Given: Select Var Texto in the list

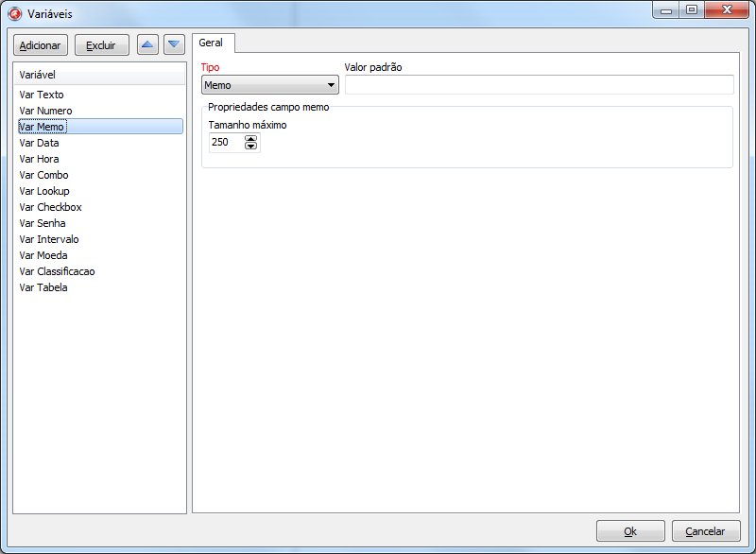Looking at the screenshot, I should click(42, 95).
